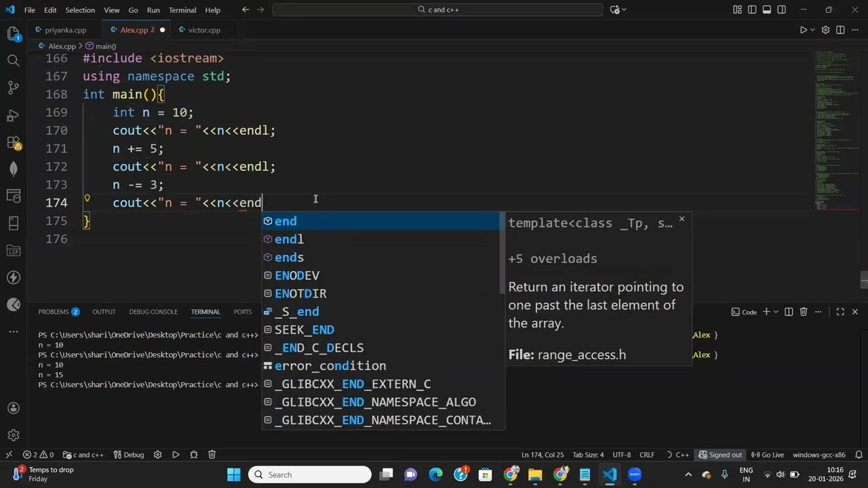
Task: Open the Run and Debug view
Action: coord(13,115)
